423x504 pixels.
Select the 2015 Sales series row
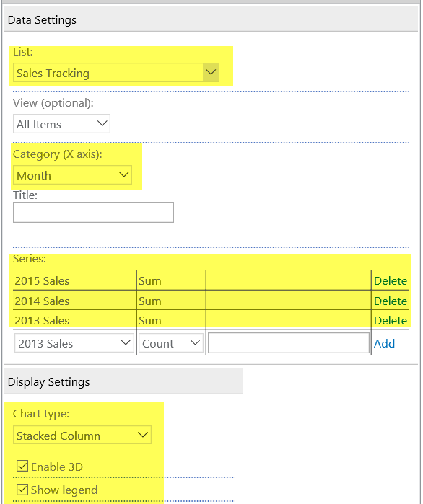(211, 280)
